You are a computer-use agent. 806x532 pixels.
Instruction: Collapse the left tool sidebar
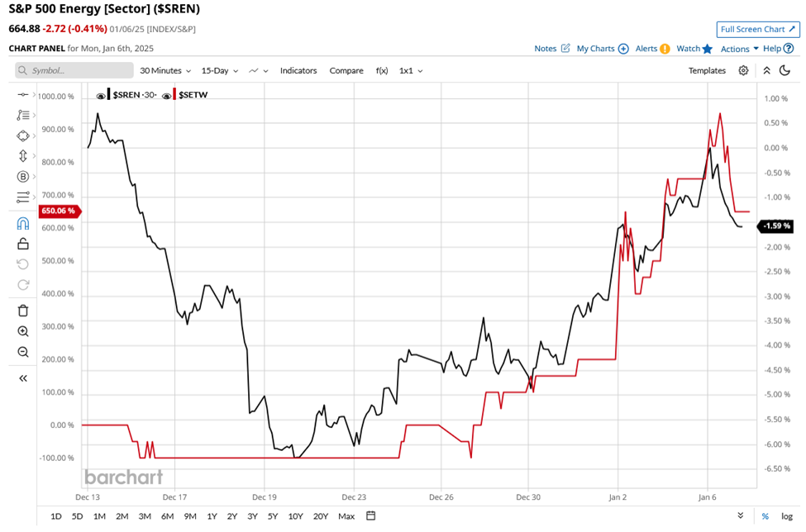pos(23,378)
